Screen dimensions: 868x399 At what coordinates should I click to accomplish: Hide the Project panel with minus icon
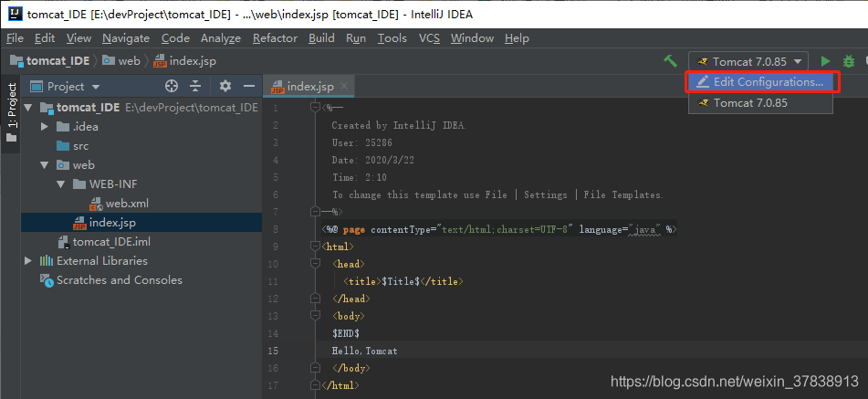pos(249,87)
